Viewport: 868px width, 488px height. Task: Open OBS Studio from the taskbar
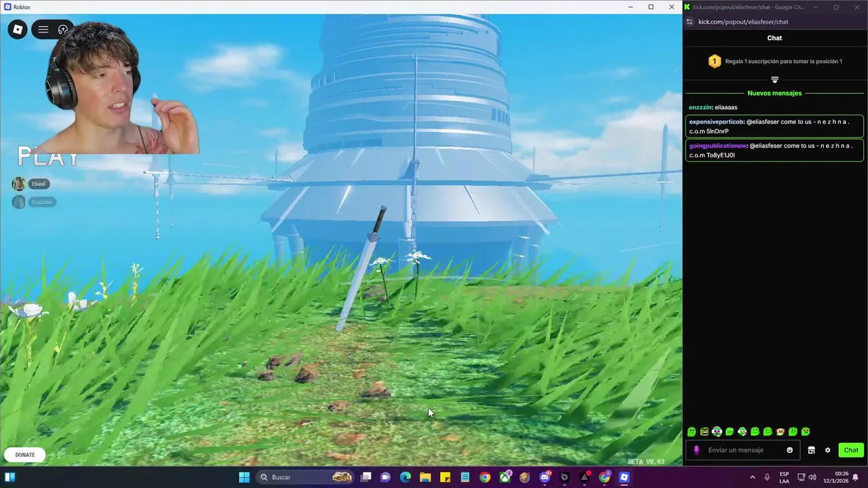click(x=564, y=477)
